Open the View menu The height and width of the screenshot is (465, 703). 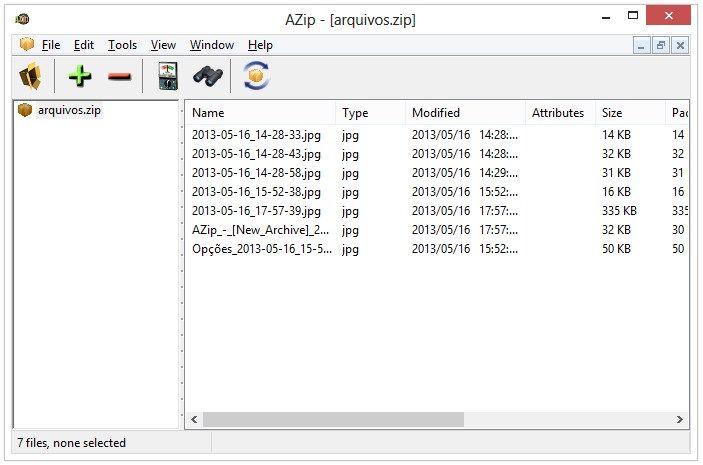click(163, 45)
